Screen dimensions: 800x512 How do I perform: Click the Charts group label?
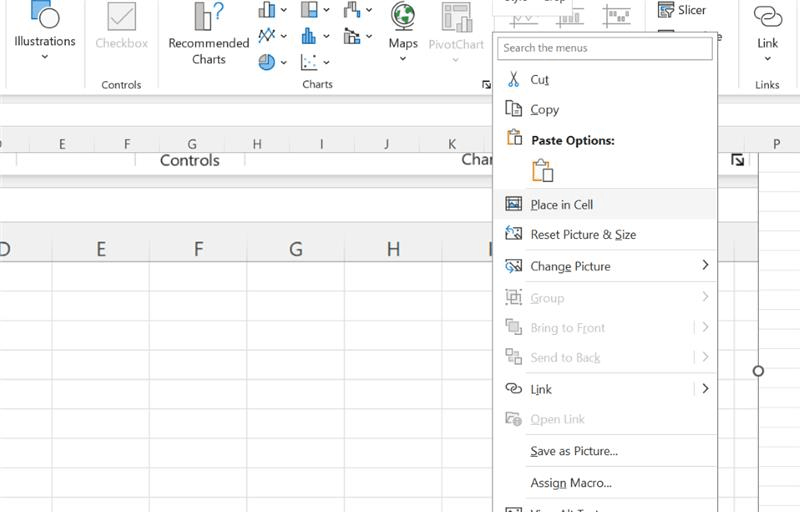[x=317, y=84]
